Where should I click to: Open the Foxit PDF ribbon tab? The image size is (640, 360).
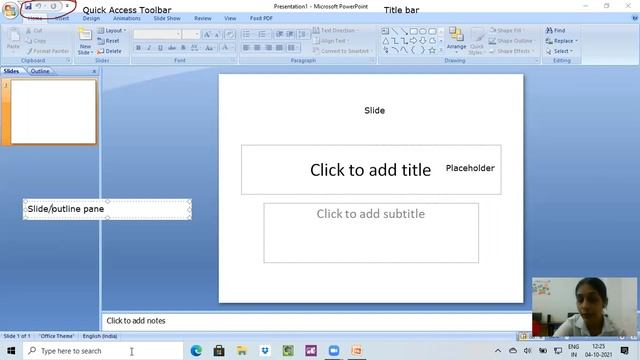[x=261, y=18]
